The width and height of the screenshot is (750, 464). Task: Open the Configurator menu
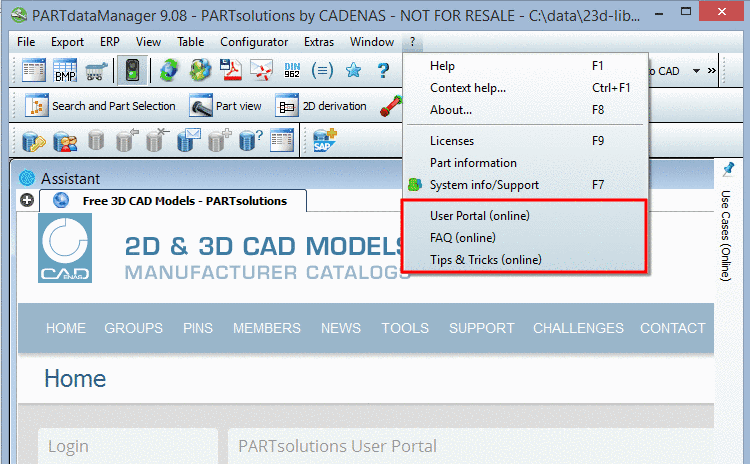click(254, 42)
